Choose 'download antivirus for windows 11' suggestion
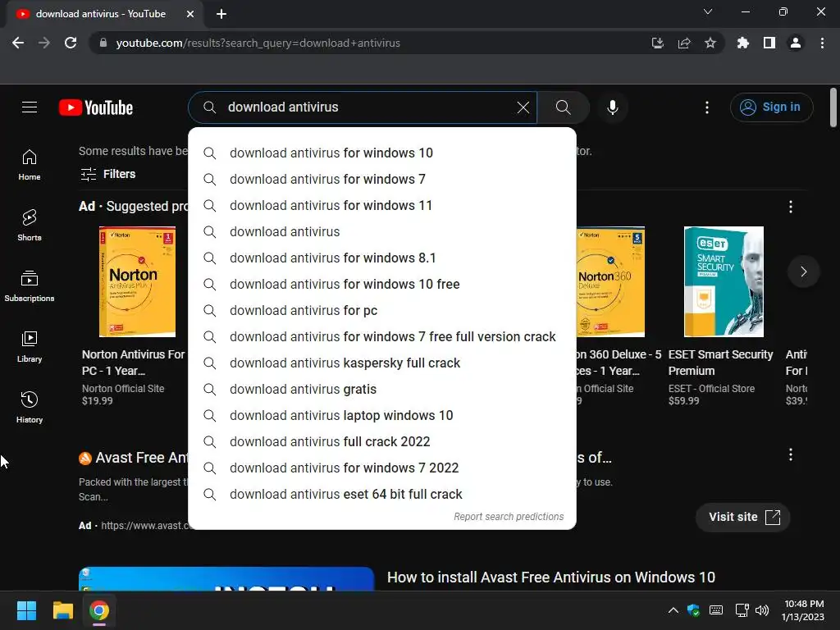 point(382,206)
